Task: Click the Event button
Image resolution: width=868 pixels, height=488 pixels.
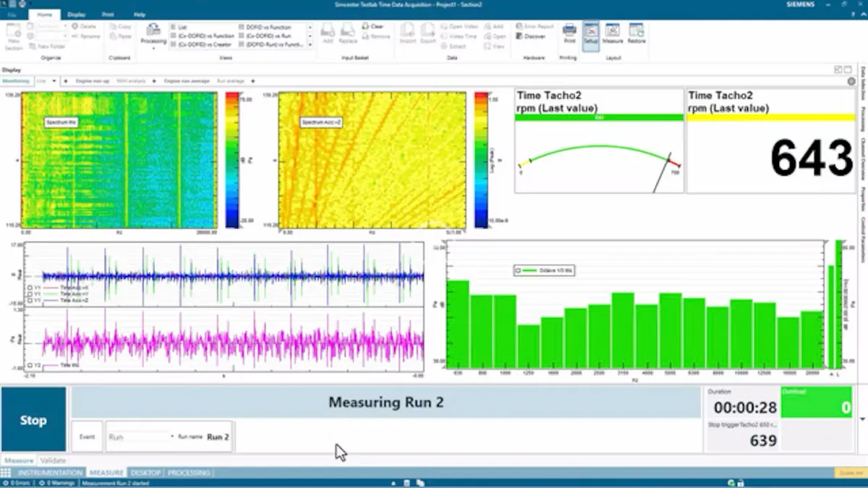Action: point(87,437)
